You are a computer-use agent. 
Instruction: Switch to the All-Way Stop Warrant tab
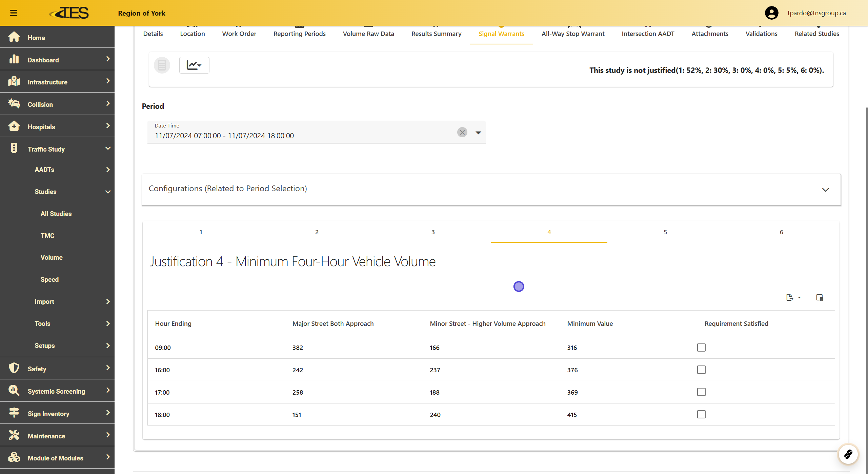point(573,34)
